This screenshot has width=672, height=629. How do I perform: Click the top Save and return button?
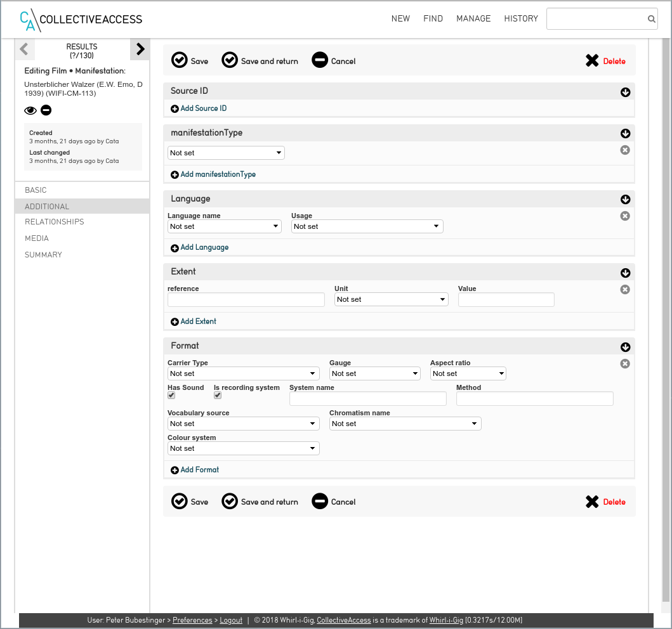click(x=260, y=61)
